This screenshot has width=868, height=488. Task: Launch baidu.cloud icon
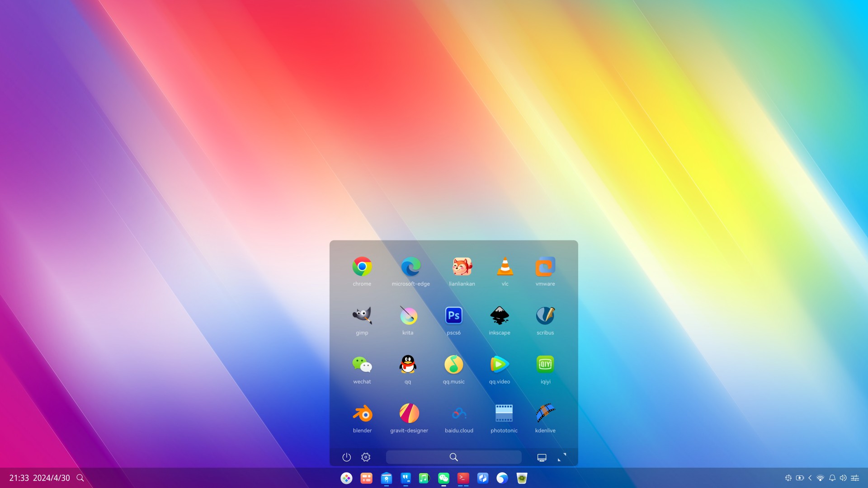(x=459, y=413)
